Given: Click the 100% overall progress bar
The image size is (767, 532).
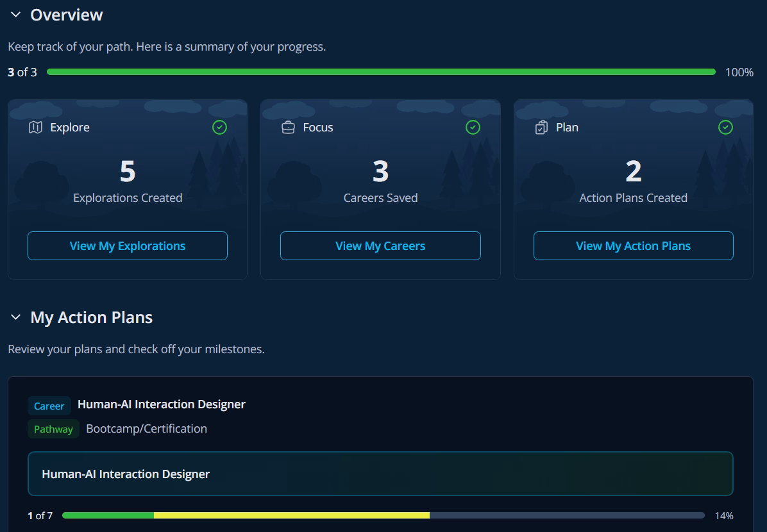Looking at the screenshot, I should point(382,72).
